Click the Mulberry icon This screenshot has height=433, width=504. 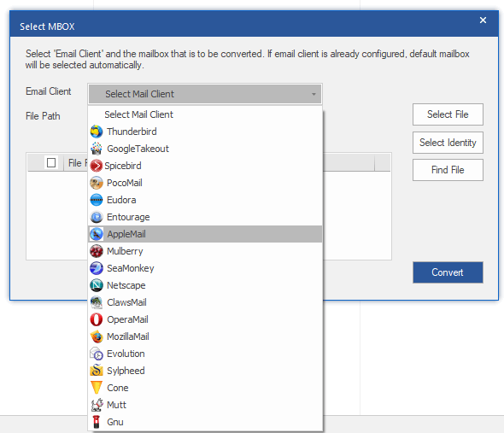click(97, 251)
